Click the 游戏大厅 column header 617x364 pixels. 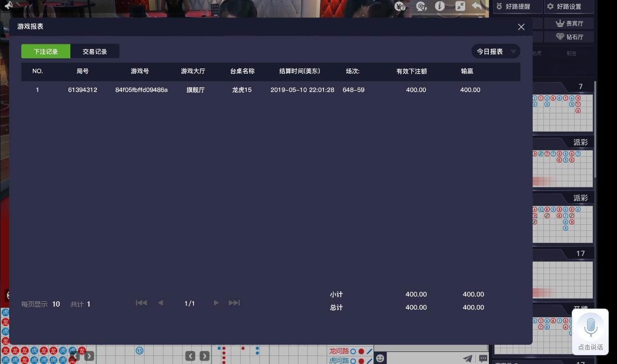193,71
